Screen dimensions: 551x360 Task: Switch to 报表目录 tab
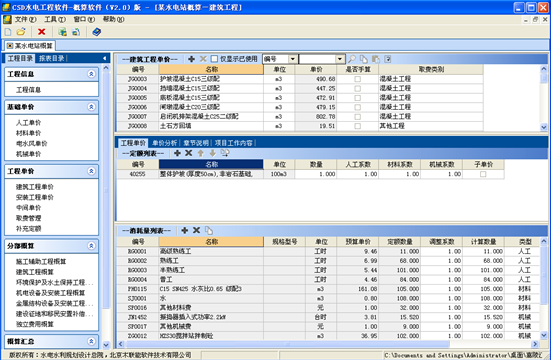(x=52, y=58)
